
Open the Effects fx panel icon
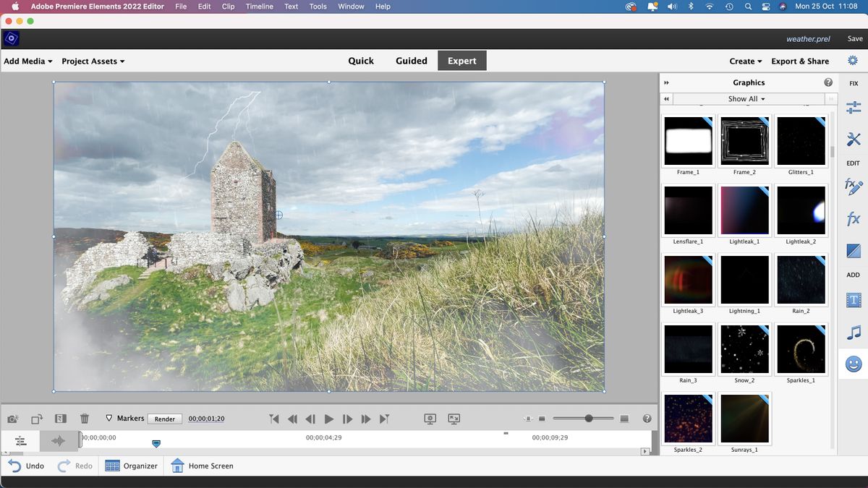tap(853, 219)
